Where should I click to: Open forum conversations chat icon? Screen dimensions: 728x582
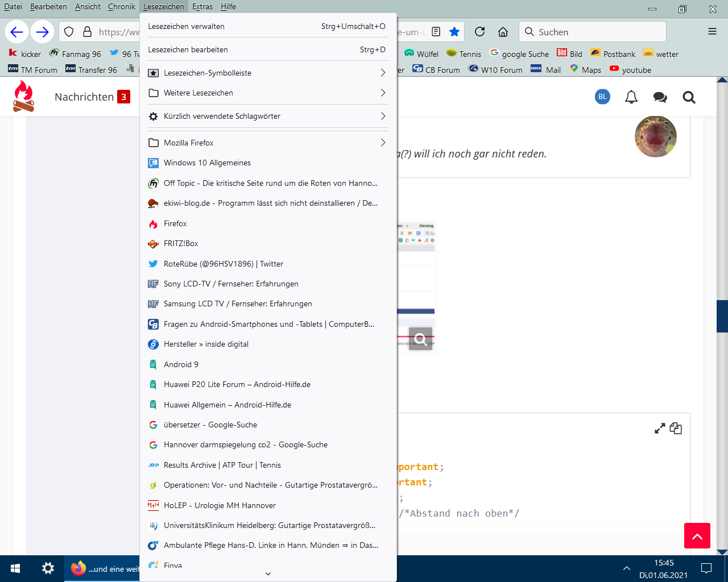click(x=660, y=97)
